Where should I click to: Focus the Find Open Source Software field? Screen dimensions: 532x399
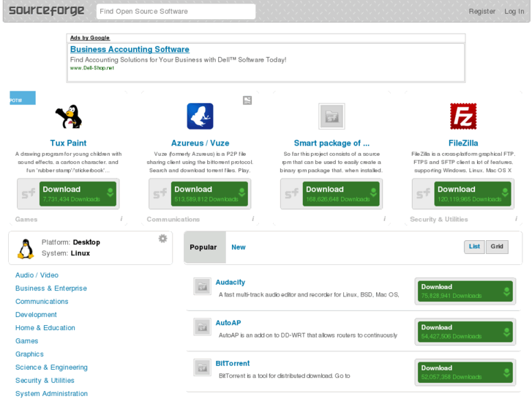tap(176, 12)
